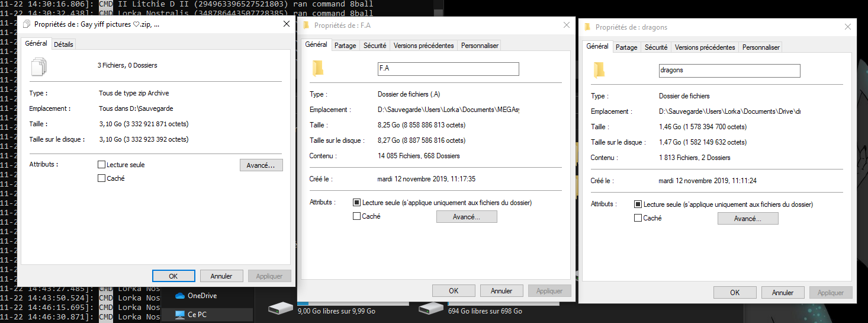Click the 9,99 Go drive icon

pos(280,308)
